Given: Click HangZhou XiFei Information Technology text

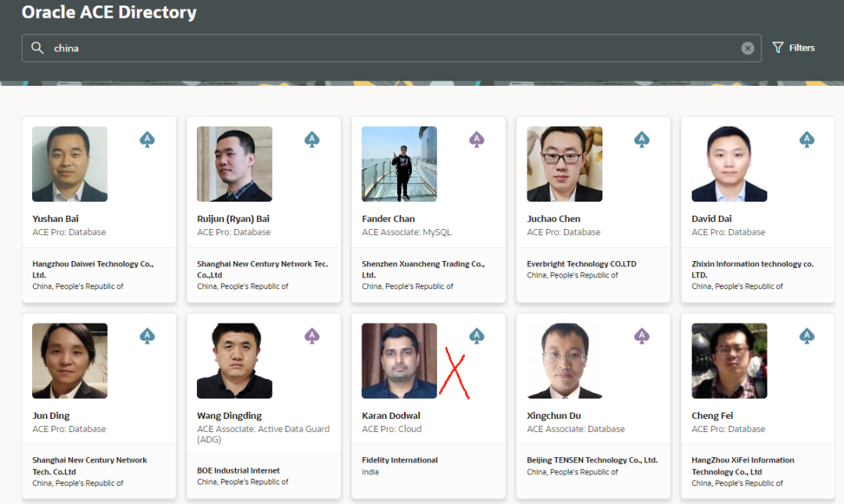Looking at the screenshot, I should click(x=743, y=466).
